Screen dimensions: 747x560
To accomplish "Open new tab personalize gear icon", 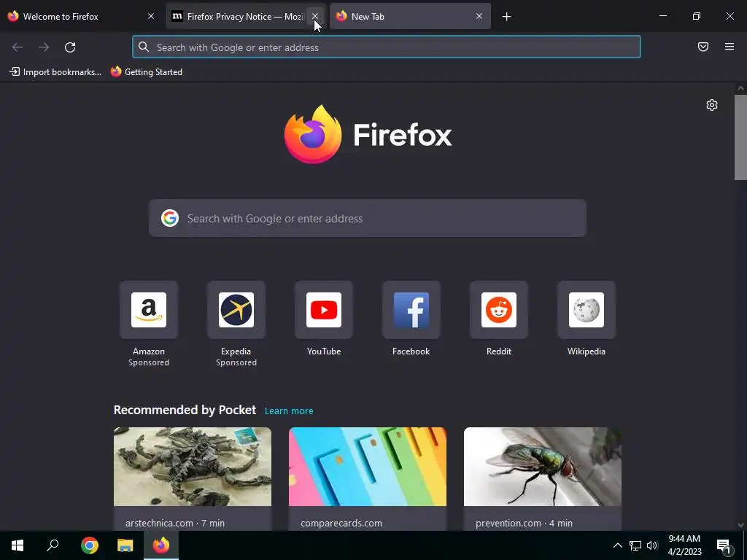I will (x=712, y=105).
